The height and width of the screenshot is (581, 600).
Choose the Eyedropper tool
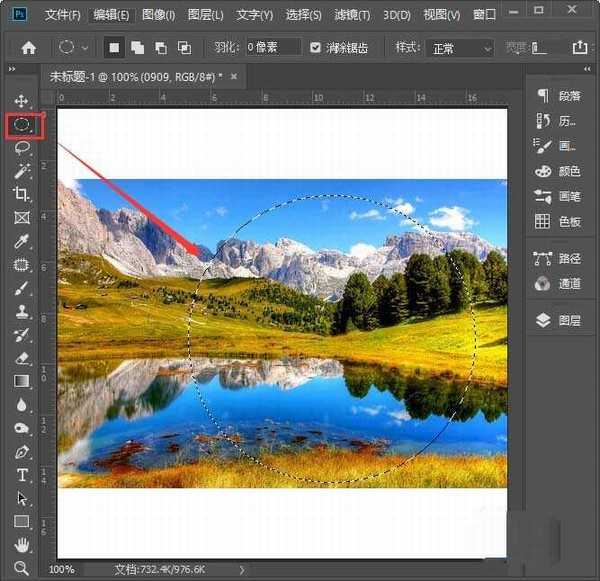pos(22,241)
